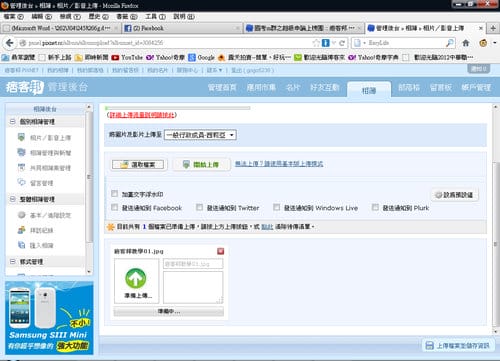
Task: Enable notification to Windows Live checkbox
Action: 276,207
